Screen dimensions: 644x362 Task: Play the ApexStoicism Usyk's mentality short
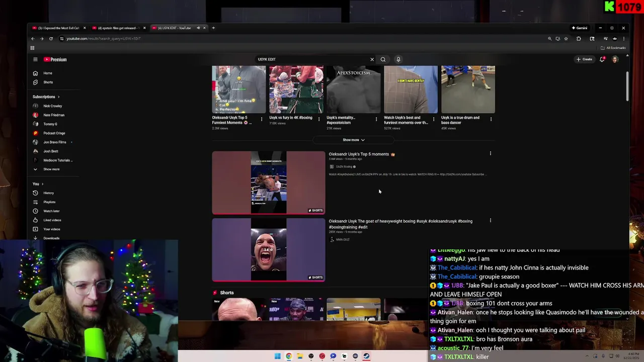tap(354, 89)
